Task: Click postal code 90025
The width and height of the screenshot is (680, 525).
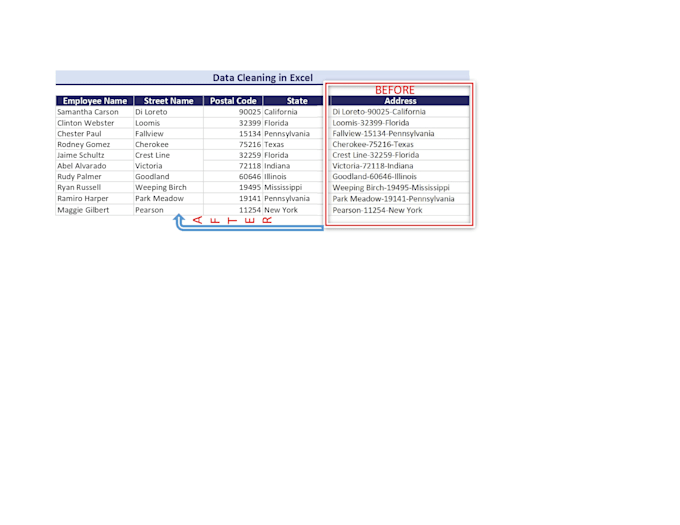Action: [233, 112]
